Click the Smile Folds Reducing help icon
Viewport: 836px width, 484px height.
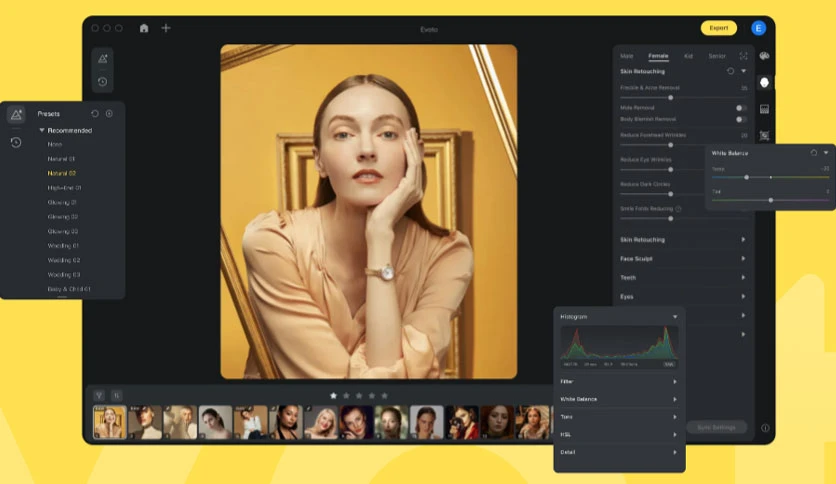click(x=678, y=209)
